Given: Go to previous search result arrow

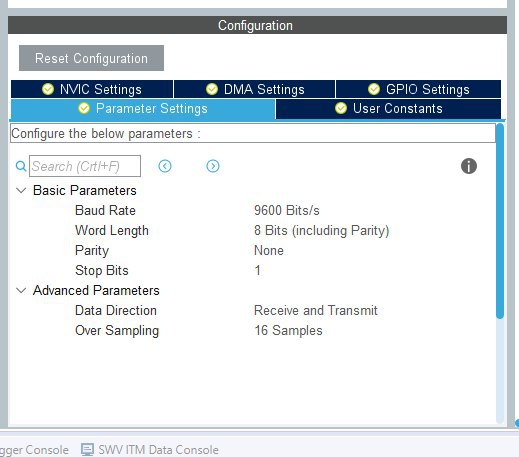Looking at the screenshot, I should tap(165, 166).
